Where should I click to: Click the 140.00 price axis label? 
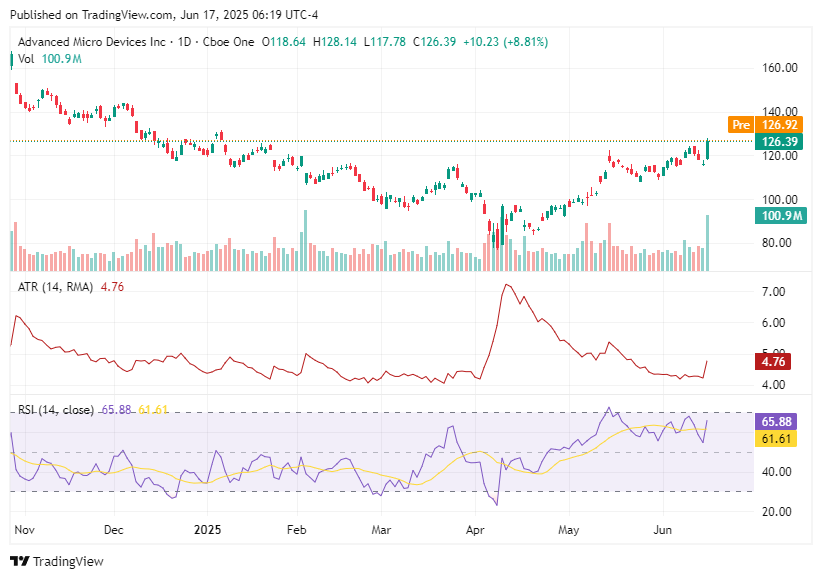(x=780, y=111)
